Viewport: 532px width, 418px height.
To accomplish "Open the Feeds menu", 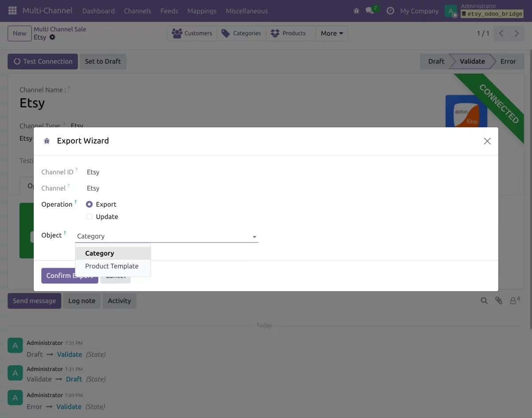I will [169, 11].
